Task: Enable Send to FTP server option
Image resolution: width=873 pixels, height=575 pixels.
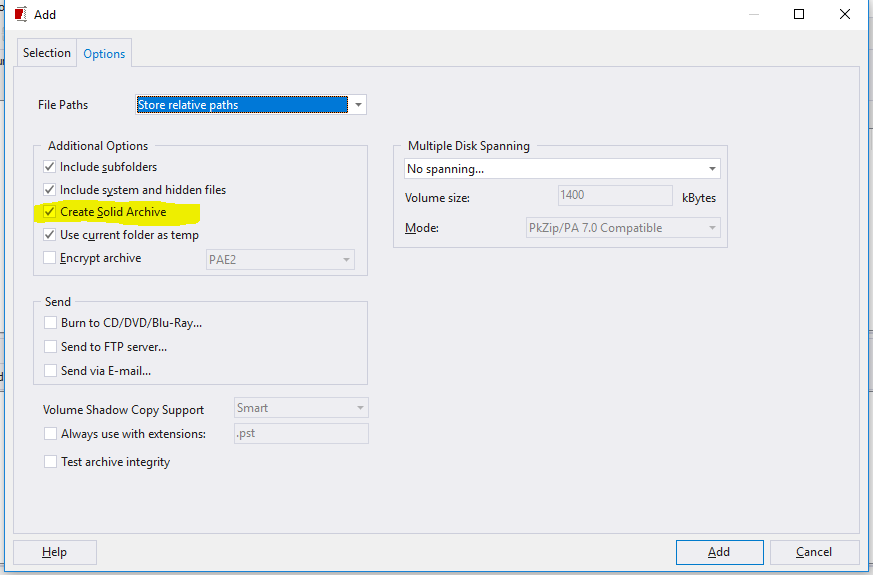Action: pos(50,346)
